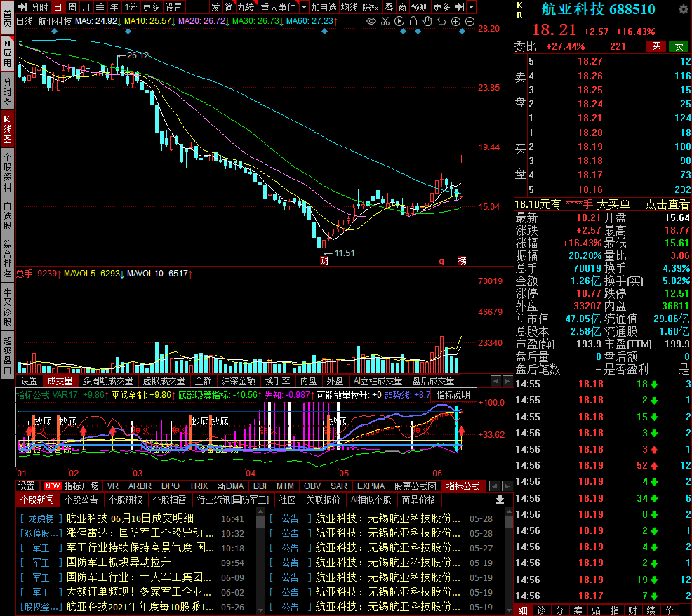Select the 年 yearly period
The width and height of the screenshot is (692, 616).
coord(114,7)
